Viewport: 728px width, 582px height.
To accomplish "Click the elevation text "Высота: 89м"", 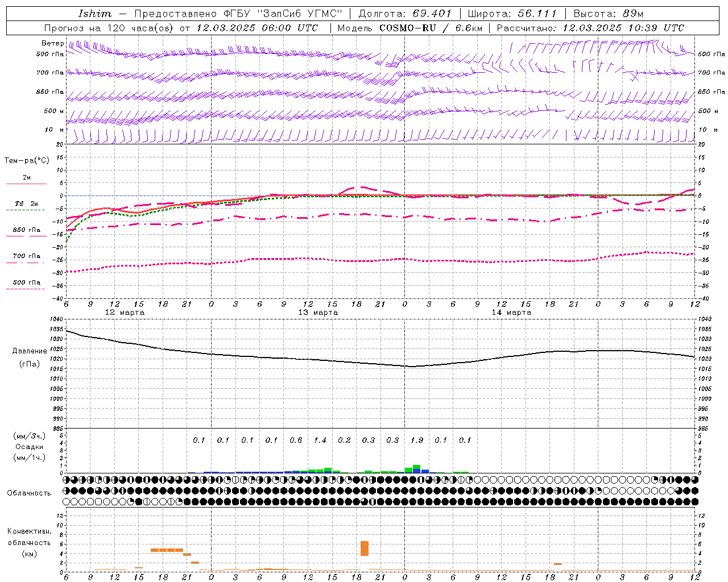I will tap(608, 14).
